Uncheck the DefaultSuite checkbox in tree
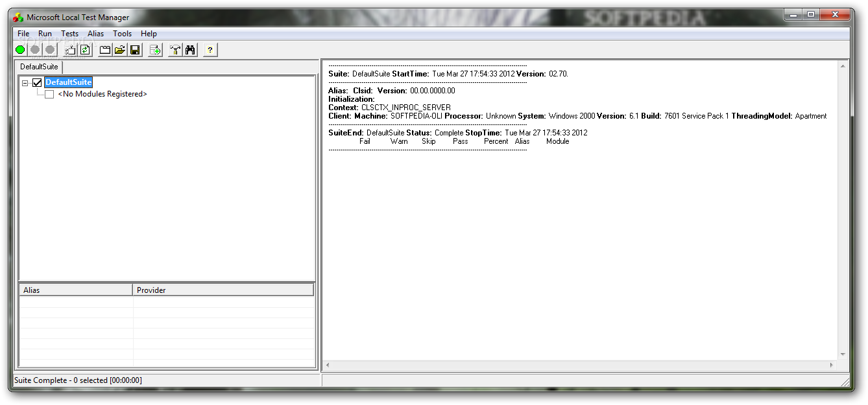Image resolution: width=868 pixels, height=405 pixels. click(x=37, y=82)
